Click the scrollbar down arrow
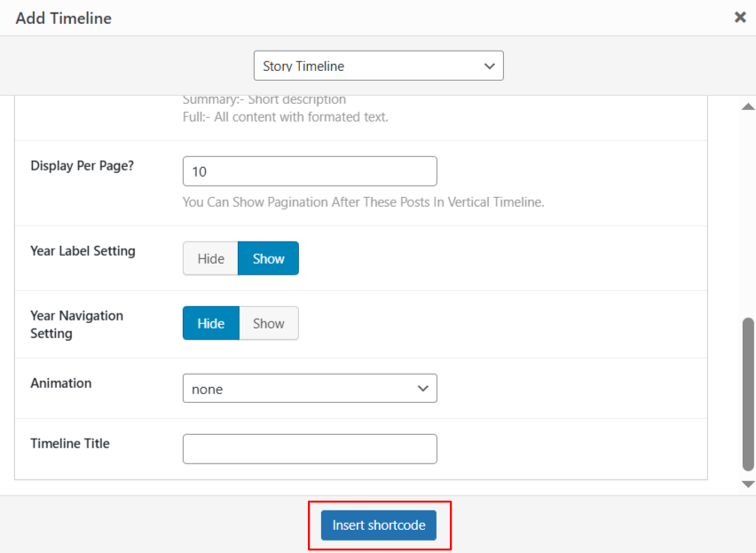756x553 pixels. click(x=747, y=484)
